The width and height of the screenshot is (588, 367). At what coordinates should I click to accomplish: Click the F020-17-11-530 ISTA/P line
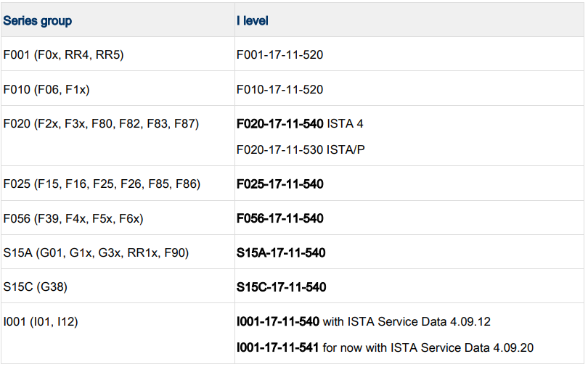(x=301, y=150)
